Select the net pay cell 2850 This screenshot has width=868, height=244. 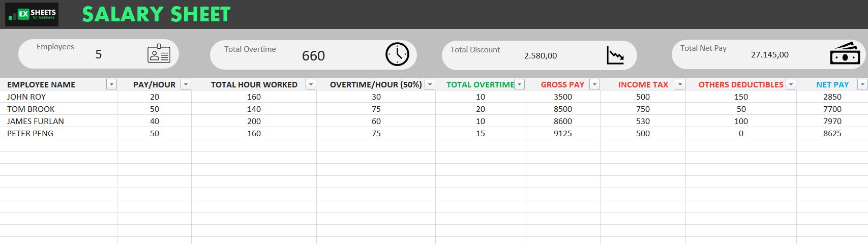point(832,97)
